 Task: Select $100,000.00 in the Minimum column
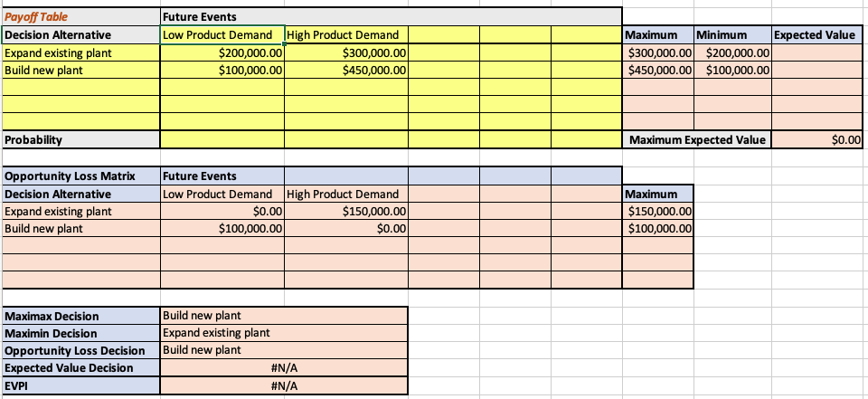(x=732, y=71)
